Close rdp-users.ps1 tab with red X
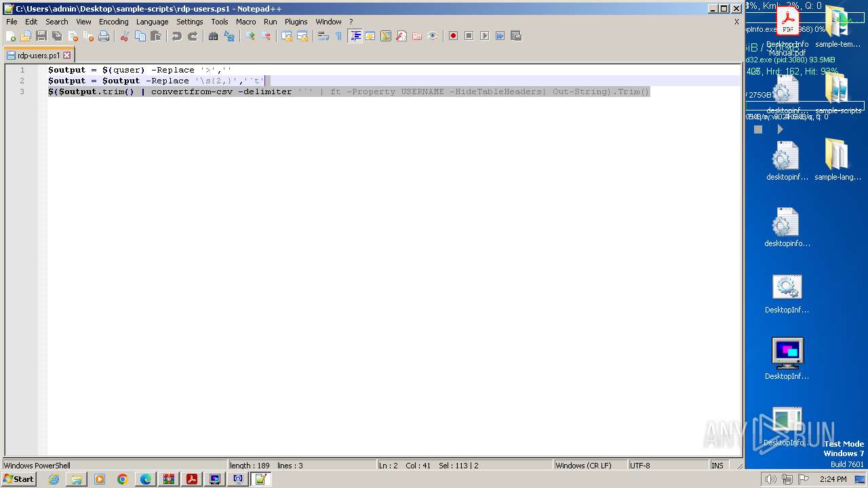The image size is (868, 488). pyautogui.click(x=67, y=56)
